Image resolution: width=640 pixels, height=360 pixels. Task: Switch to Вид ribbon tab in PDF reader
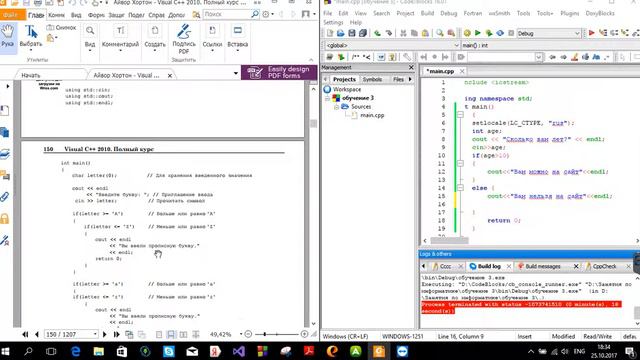(76, 15)
